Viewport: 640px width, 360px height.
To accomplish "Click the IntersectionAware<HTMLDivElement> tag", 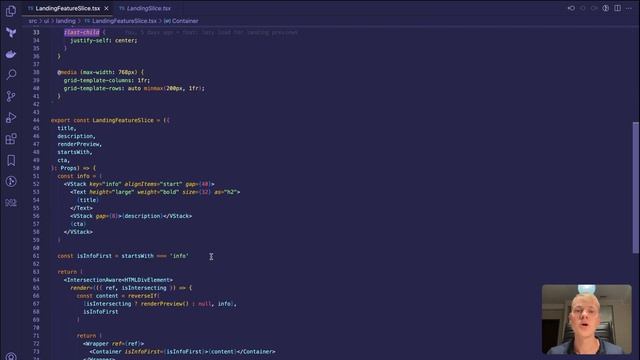I will pos(118,280).
